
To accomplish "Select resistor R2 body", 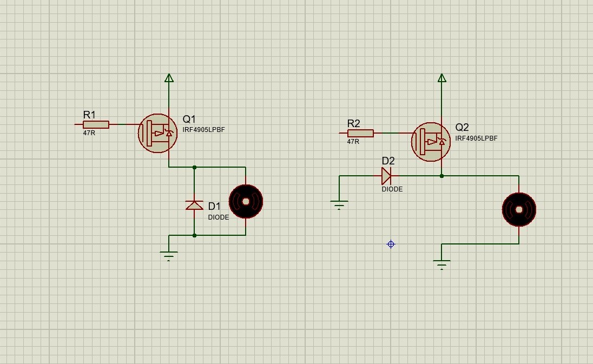I will pyautogui.click(x=360, y=133).
